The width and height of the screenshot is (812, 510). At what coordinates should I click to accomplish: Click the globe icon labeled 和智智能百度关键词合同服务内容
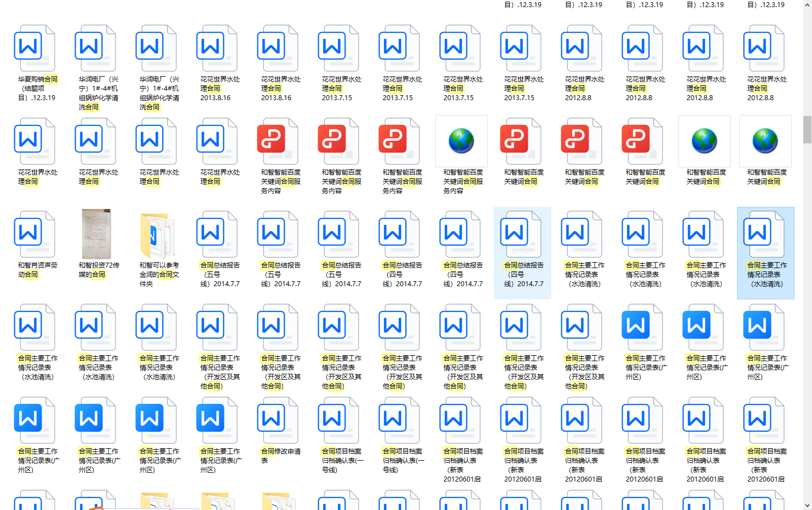(461, 141)
